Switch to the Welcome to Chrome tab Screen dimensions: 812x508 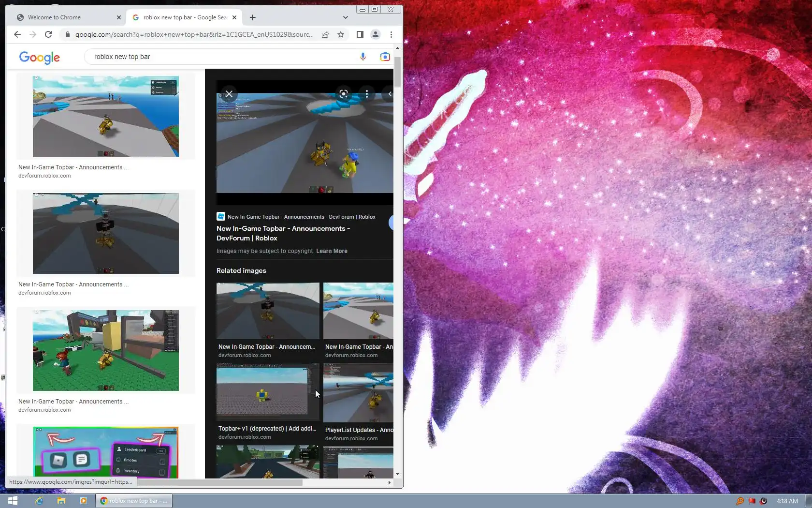(x=68, y=17)
